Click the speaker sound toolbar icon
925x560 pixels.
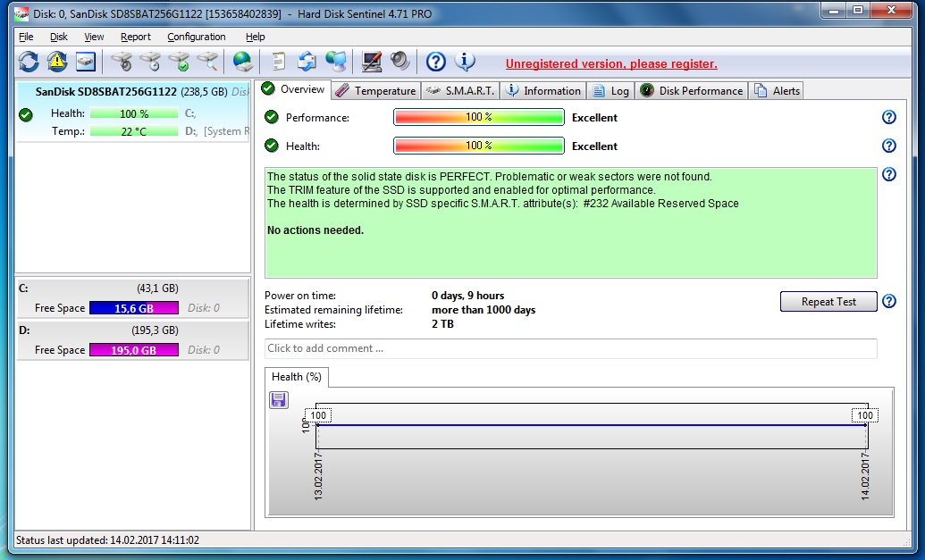(399, 62)
